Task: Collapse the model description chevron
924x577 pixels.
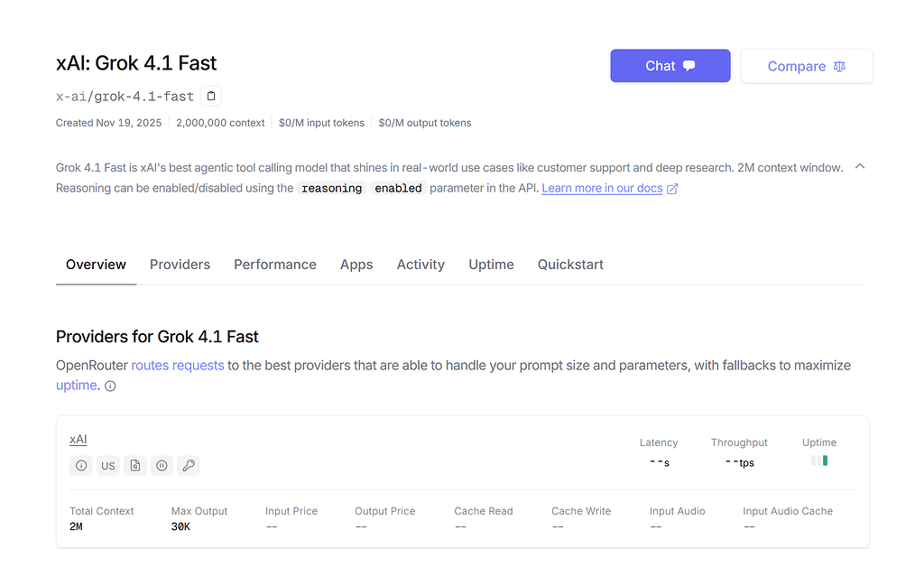Action: tap(860, 166)
